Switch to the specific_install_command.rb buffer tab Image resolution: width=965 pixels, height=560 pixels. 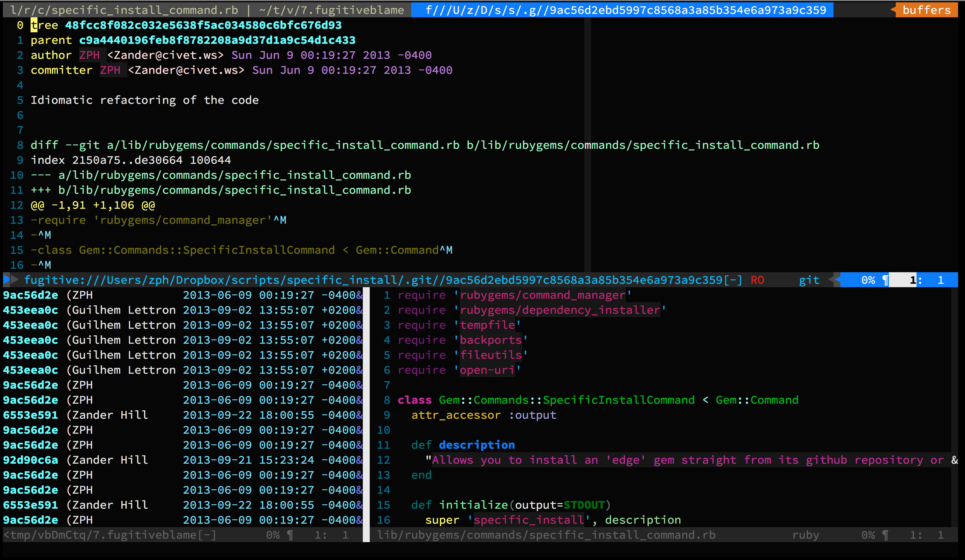point(125,10)
